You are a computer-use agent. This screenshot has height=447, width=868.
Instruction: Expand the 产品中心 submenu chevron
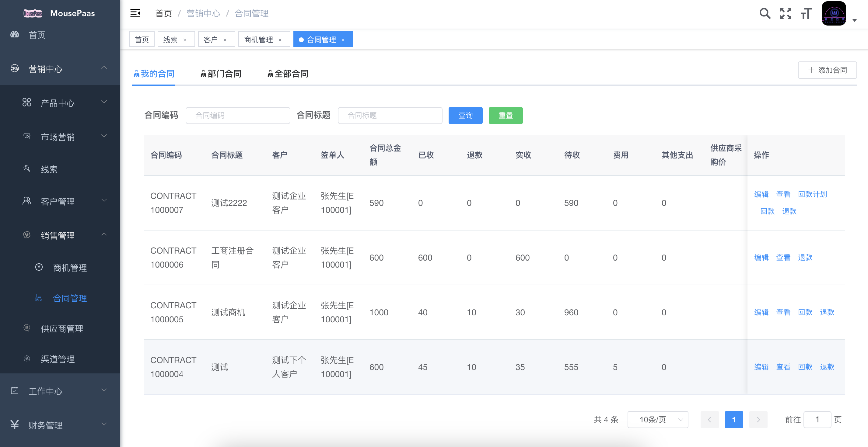104,102
